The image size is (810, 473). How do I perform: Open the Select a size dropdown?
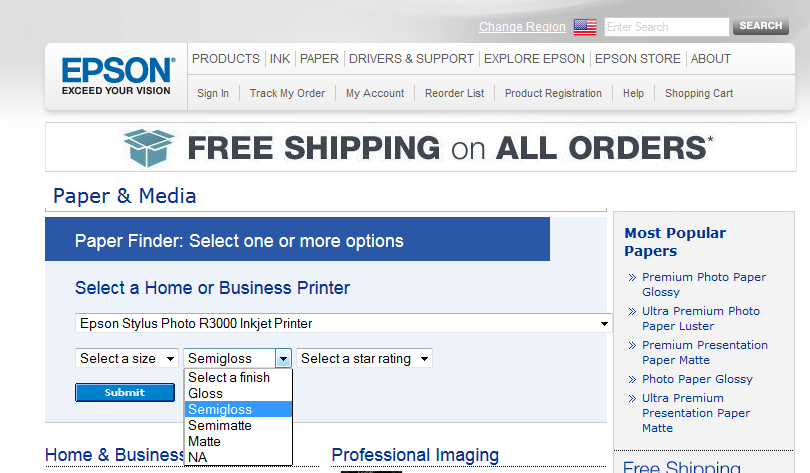[x=127, y=358]
